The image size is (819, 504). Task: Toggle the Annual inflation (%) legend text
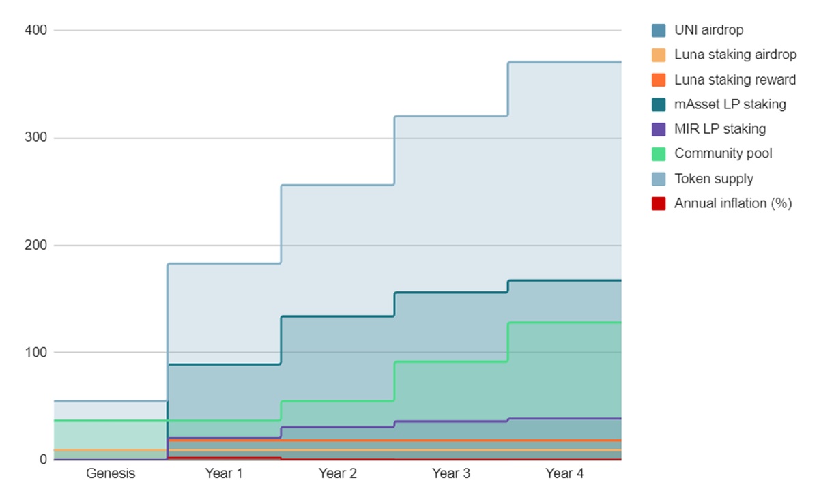[732, 203]
